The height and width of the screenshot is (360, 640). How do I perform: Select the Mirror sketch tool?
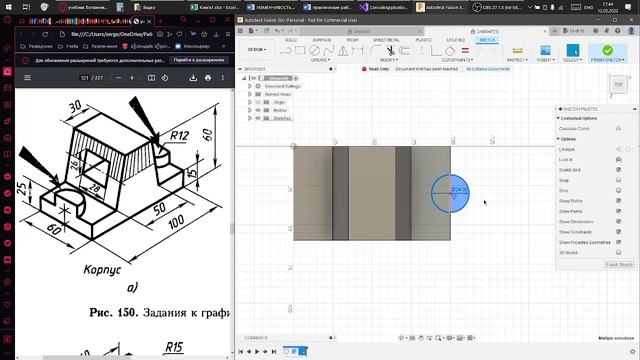click(x=343, y=51)
